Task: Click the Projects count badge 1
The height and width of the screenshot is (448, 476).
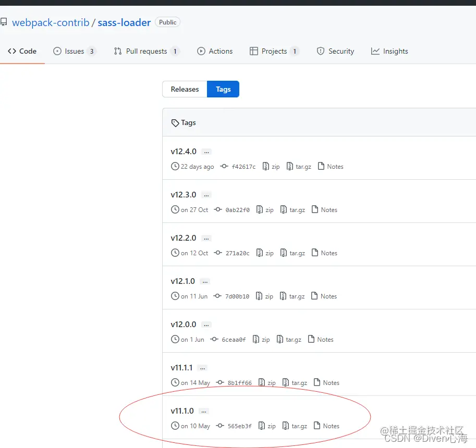Action: pos(295,51)
